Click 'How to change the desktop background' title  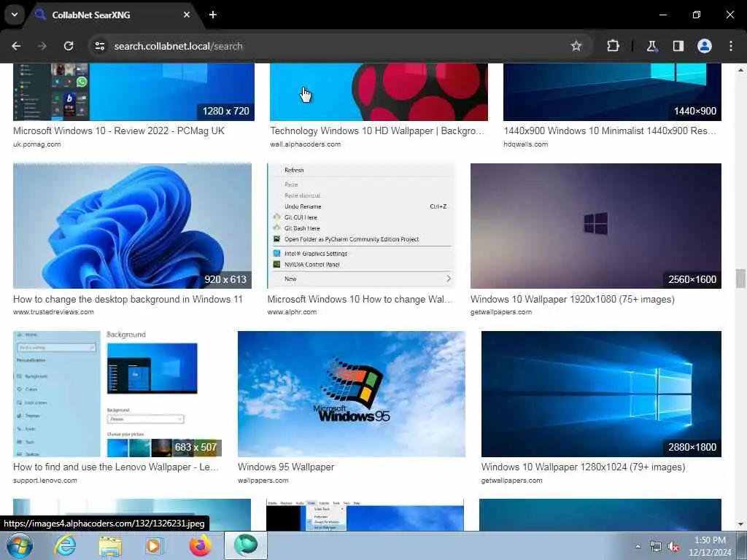click(x=128, y=299)
